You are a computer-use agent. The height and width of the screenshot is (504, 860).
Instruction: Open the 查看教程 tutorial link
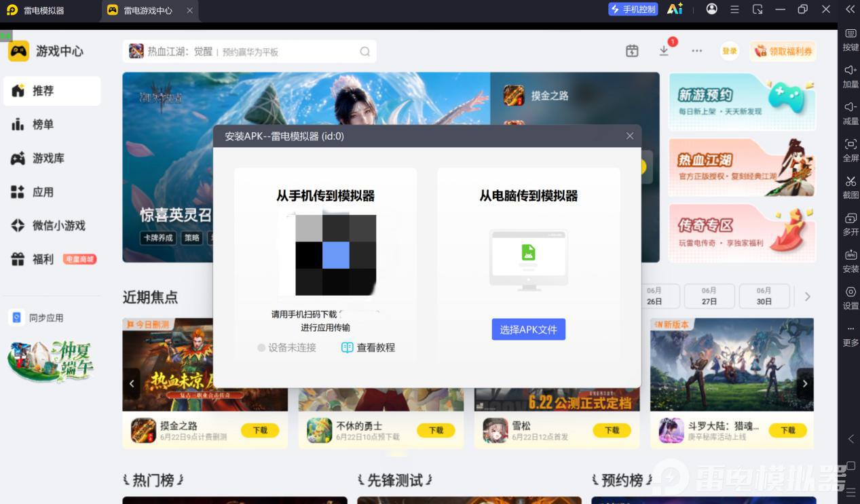(368, 347)
